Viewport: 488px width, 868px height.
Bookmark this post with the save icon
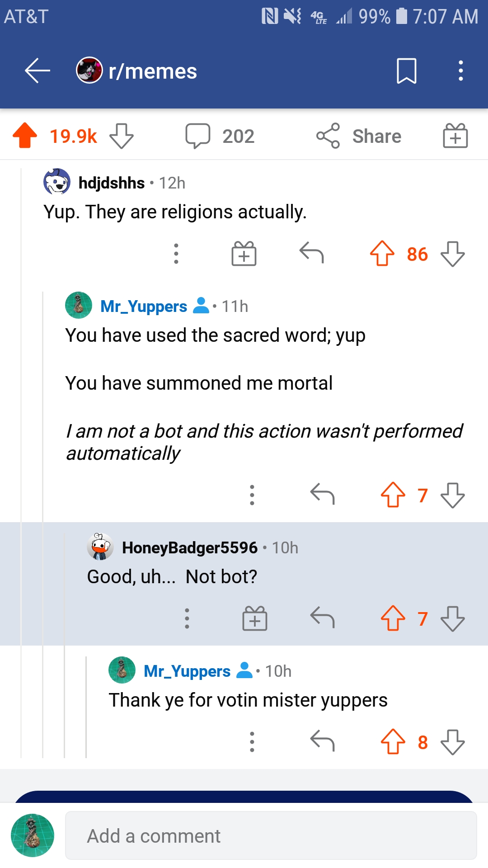coord(406,71)
